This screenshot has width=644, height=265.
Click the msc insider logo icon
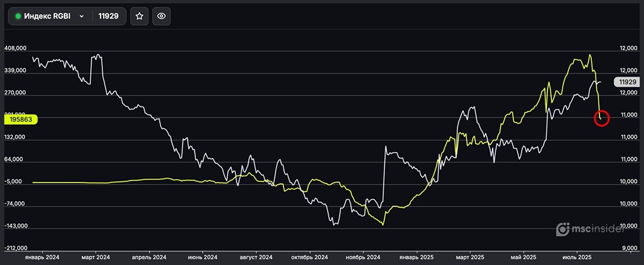coord(562,229)
